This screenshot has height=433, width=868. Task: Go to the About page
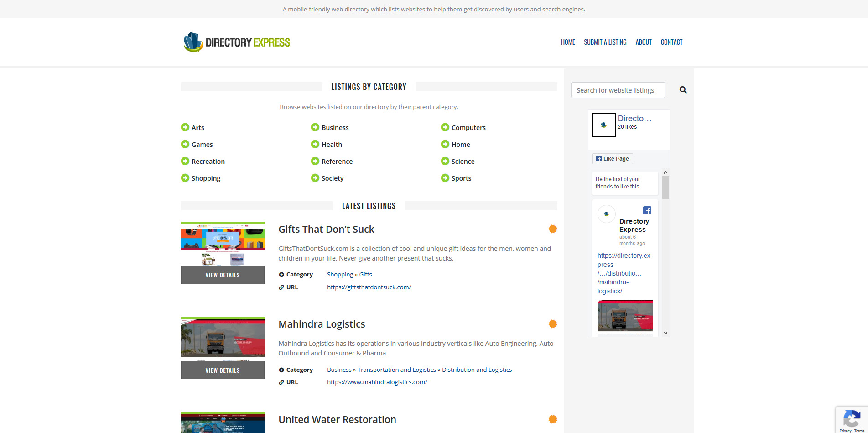pos(644,42)
